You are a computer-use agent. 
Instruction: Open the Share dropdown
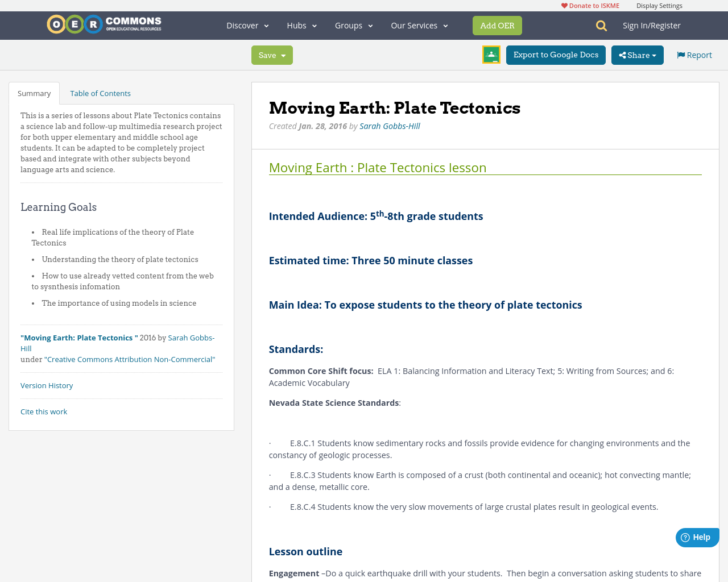pos(637,55)
